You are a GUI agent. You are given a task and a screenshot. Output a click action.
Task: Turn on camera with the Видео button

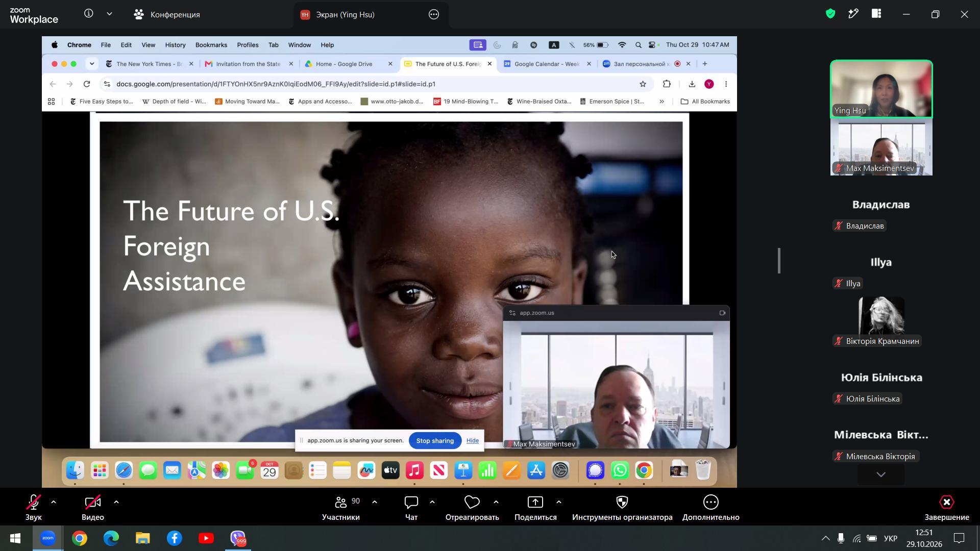93,508
